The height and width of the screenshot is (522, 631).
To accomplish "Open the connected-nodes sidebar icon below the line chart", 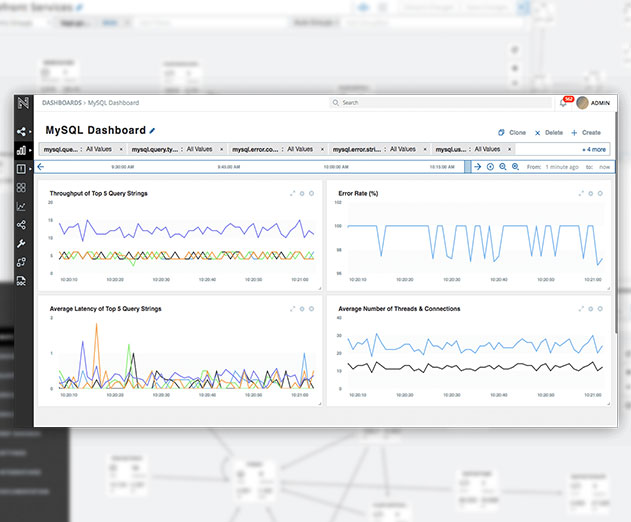I will click(x=21, y=225).
